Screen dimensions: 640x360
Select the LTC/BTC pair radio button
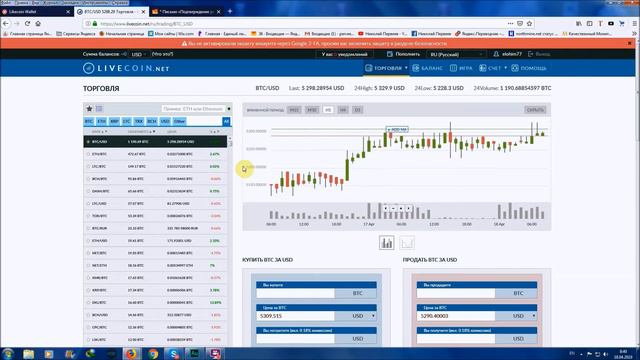tap(88, 167)
